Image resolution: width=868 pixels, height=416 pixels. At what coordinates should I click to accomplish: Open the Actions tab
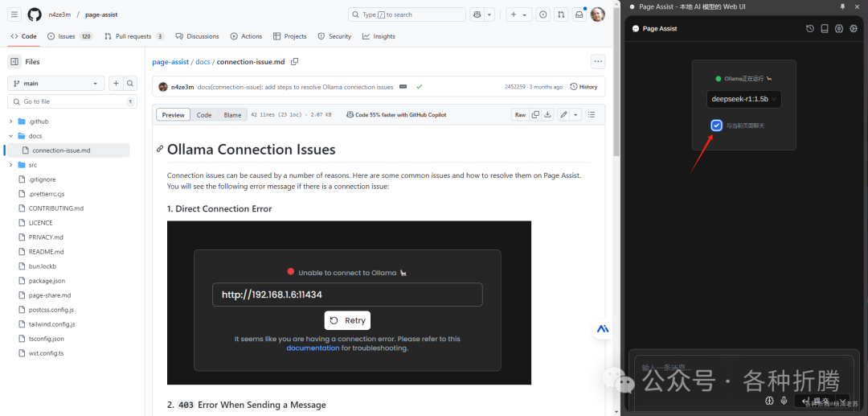[x=247, y=36]
